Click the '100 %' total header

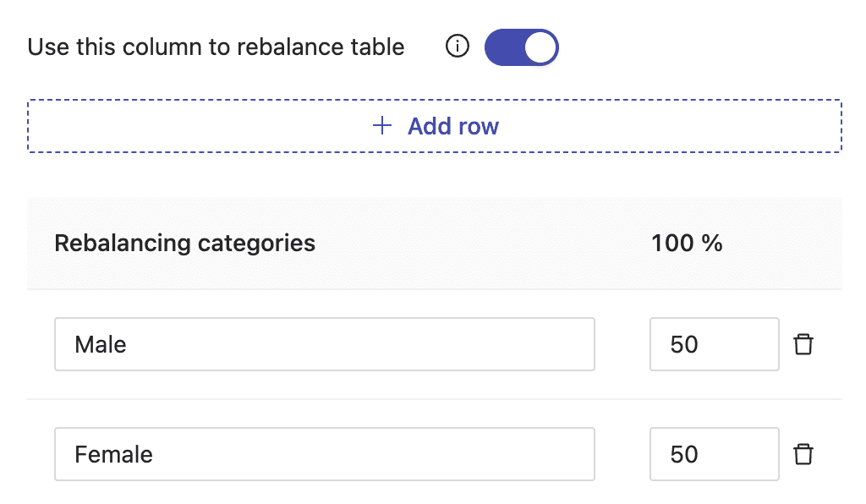[687, 244]
